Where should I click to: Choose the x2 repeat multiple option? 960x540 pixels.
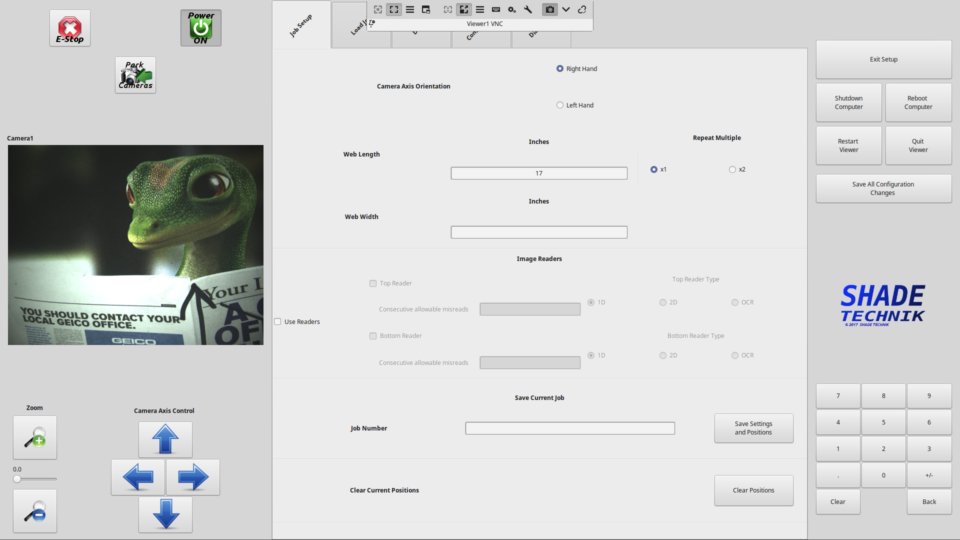(732, 170)
